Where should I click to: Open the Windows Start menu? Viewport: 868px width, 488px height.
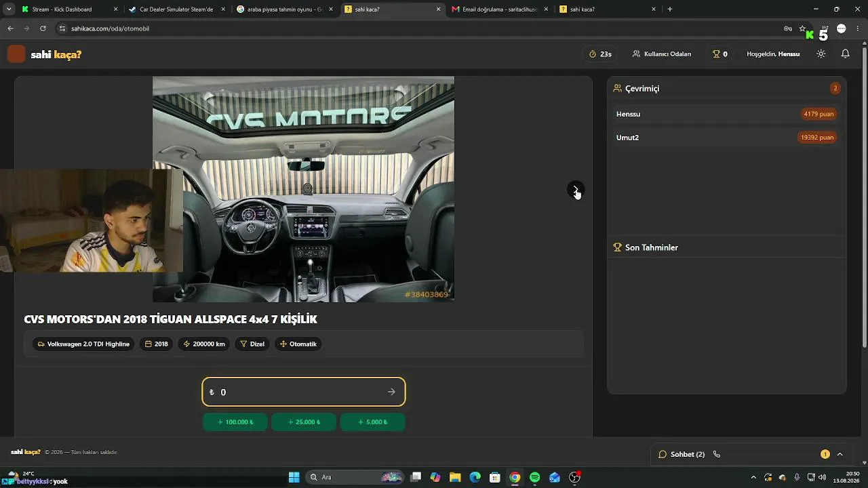(294, 477)
